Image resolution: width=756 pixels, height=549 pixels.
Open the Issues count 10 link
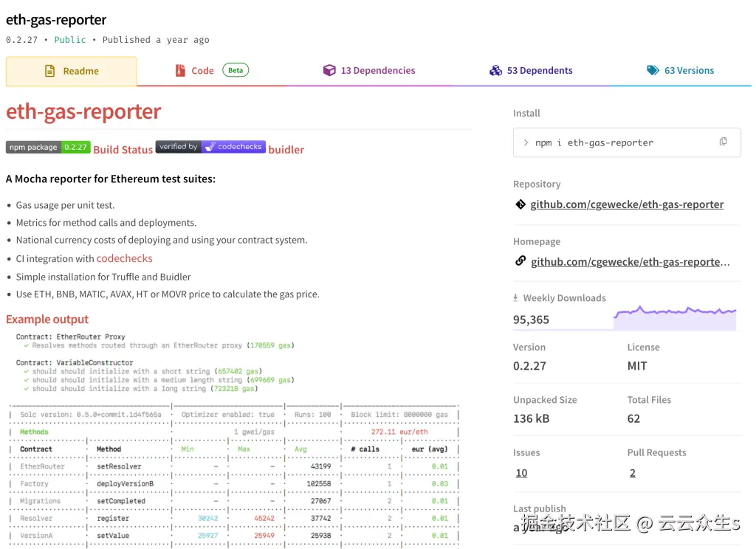tap(521, 473)
